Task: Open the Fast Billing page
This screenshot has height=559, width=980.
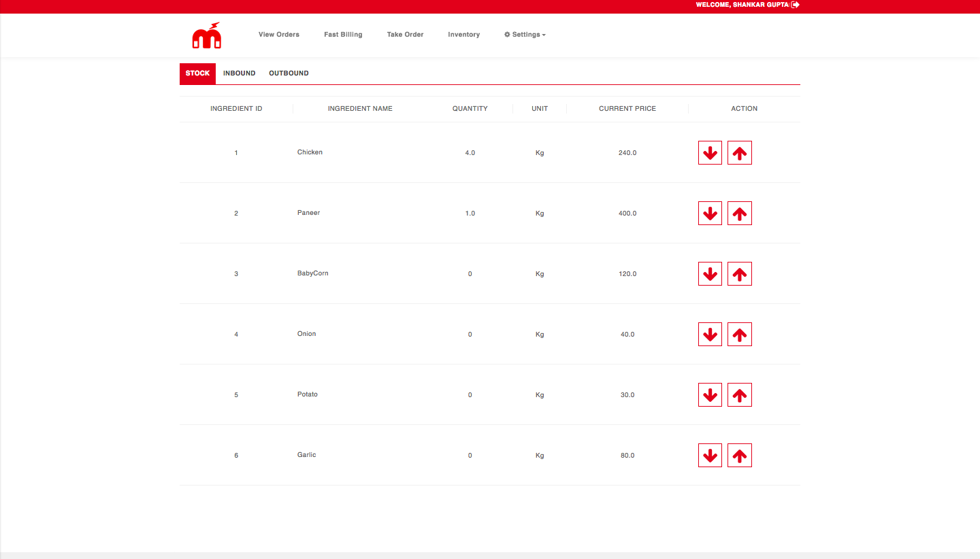Action: [x=343, y=35]
